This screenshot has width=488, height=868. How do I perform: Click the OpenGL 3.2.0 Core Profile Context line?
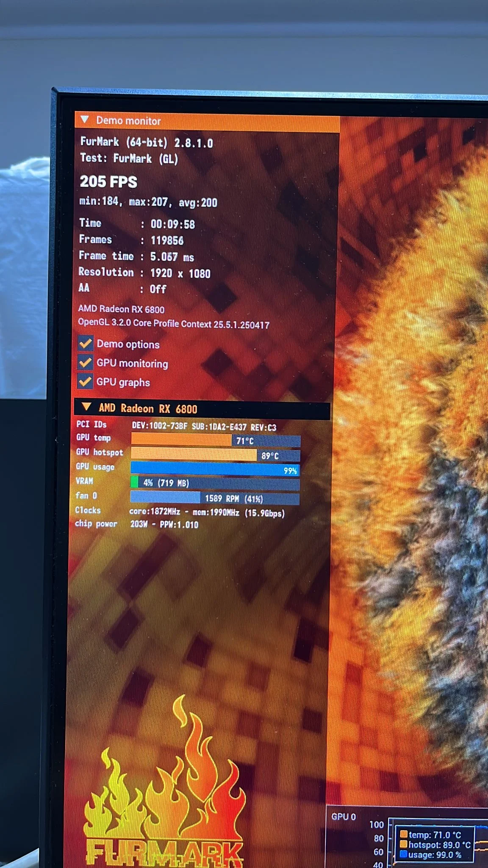point(174,323)
